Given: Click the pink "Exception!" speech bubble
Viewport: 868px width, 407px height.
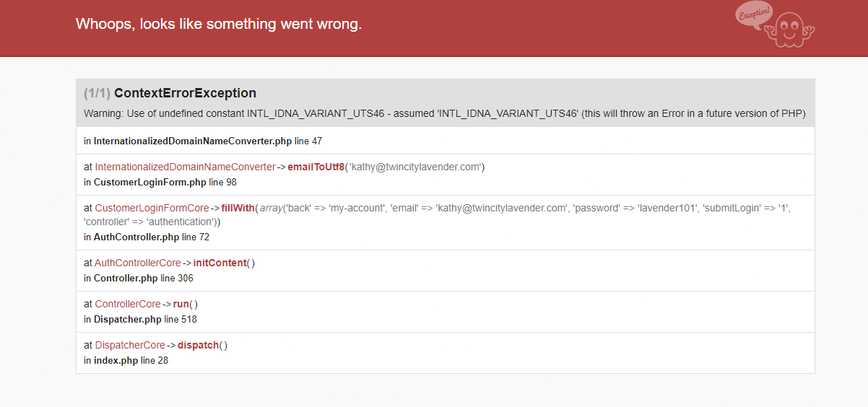Looking at the screenshot, I should click(754, 14).
